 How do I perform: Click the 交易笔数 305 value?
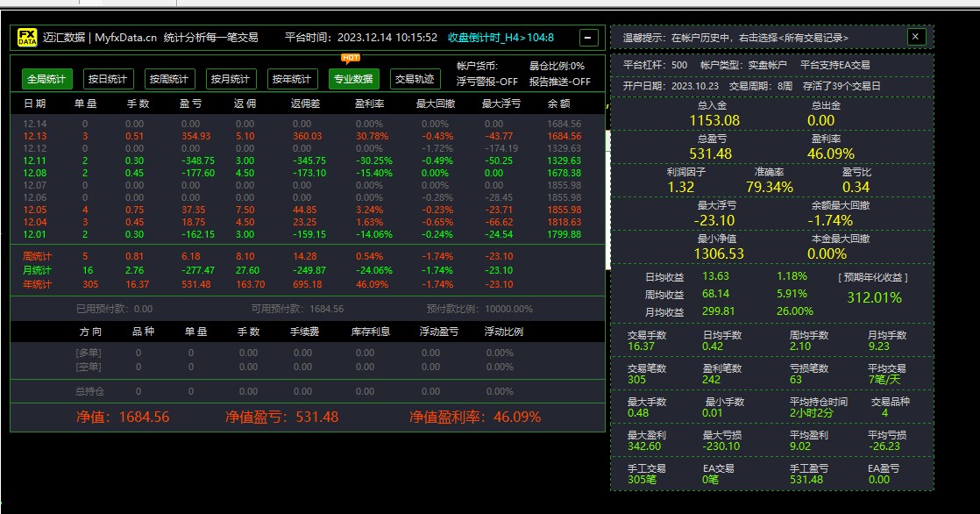point(637,380)
